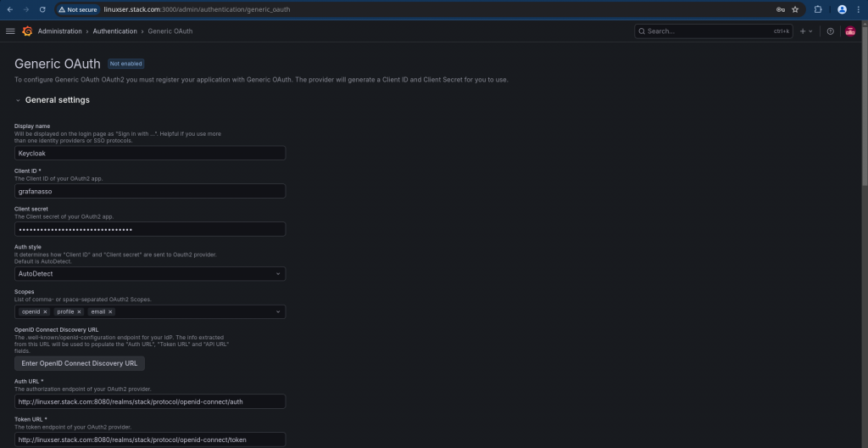
Task: Click the Generic OAuth page heading
Action: 58,63
